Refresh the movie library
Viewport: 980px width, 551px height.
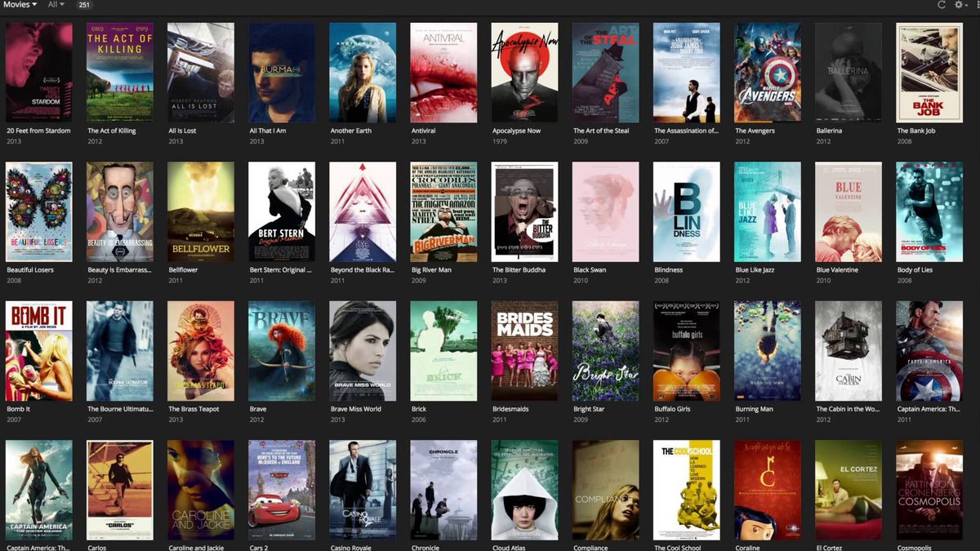942,5
